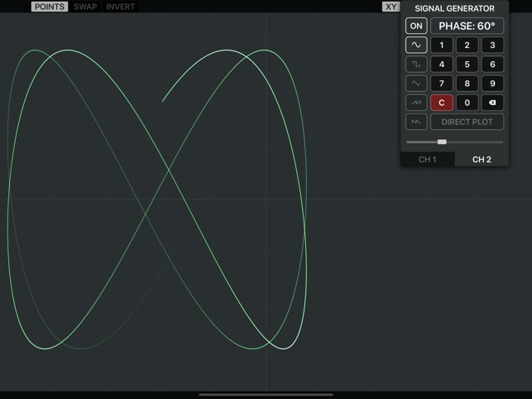Click the DIRECT PLOT button
Image resolution: width=532 pixels, height=399 pixels.
pyautogui.click(x=467, y=122)
